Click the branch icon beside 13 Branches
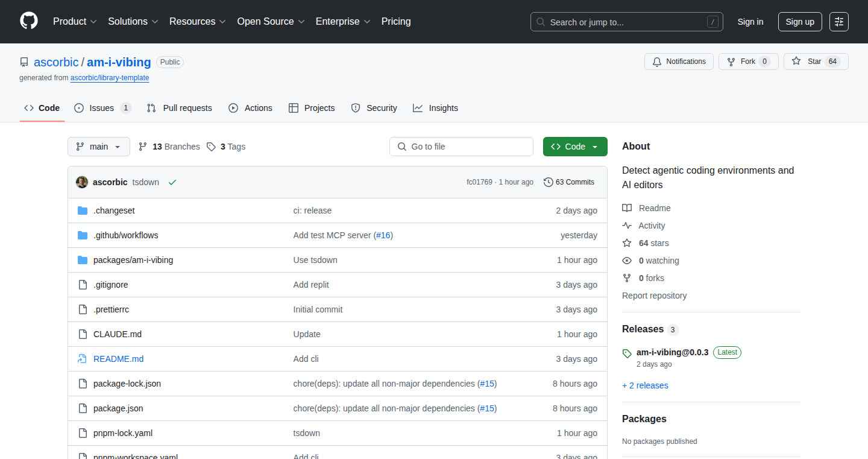 (143, 147)
